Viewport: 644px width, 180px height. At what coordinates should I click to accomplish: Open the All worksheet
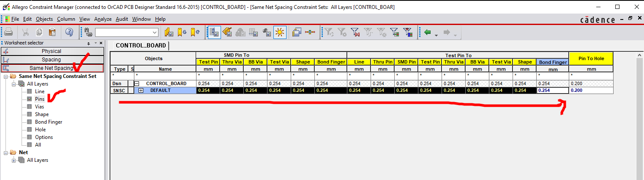click(x=38, y=145)
